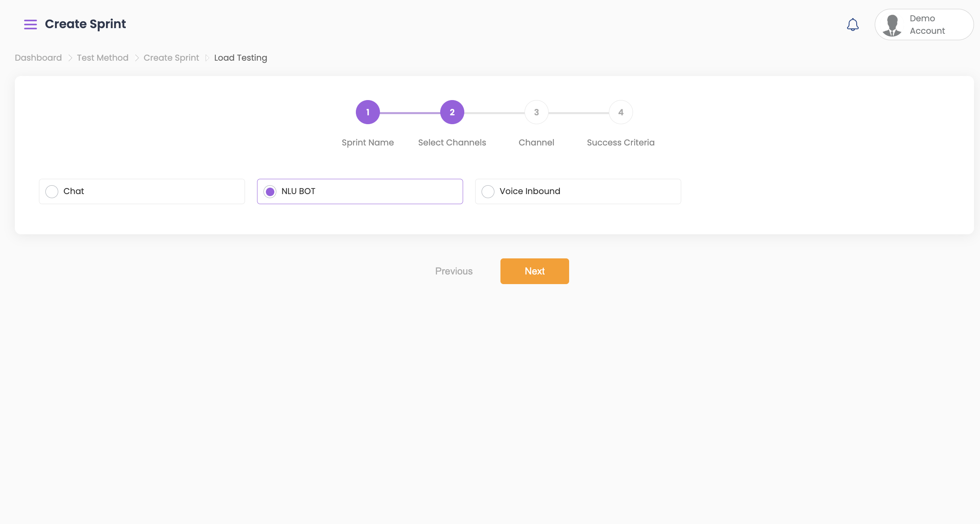Navigate to Create Sprint breadcrumb

tap(171, 58)
